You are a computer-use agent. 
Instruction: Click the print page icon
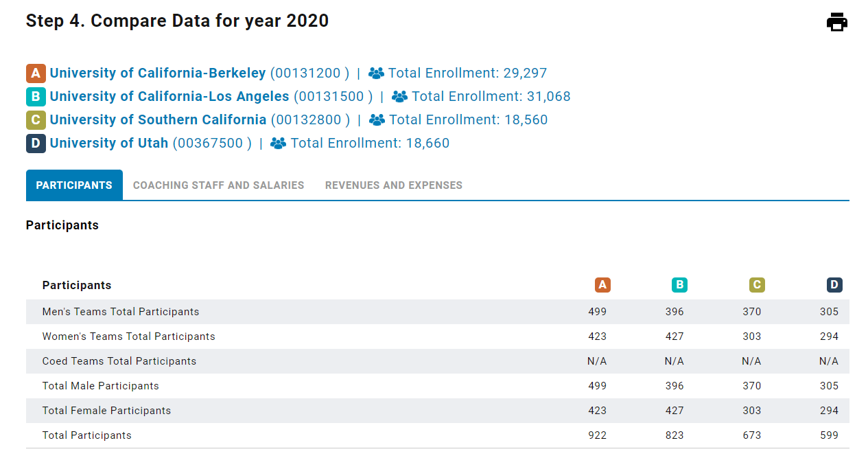pos(837,22)
